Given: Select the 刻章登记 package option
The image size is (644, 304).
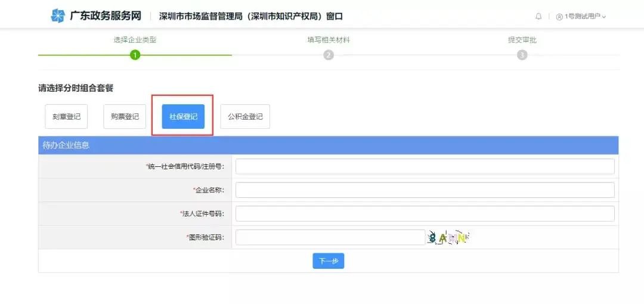Looking at the screenshot, I should click(66, 117).
